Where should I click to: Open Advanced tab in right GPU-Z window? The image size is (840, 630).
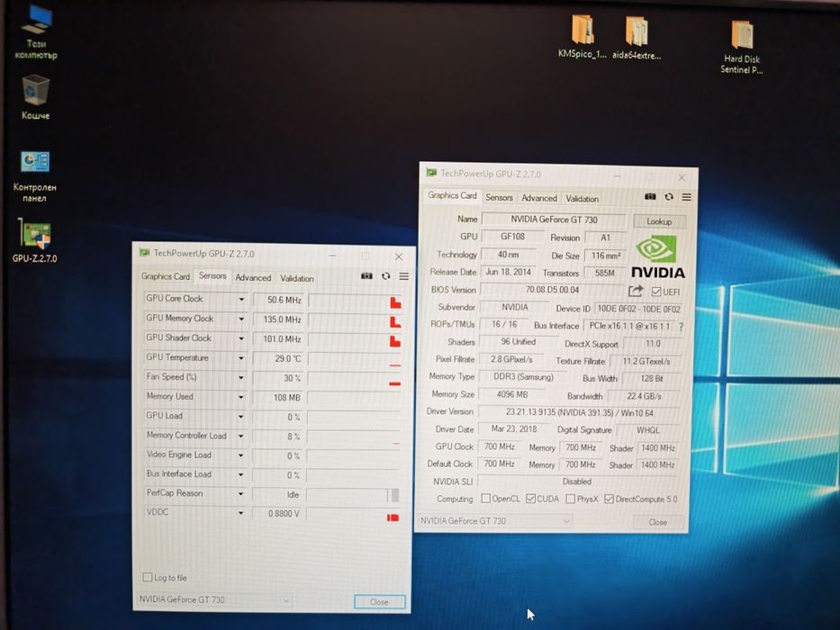(x=539, y=198)
